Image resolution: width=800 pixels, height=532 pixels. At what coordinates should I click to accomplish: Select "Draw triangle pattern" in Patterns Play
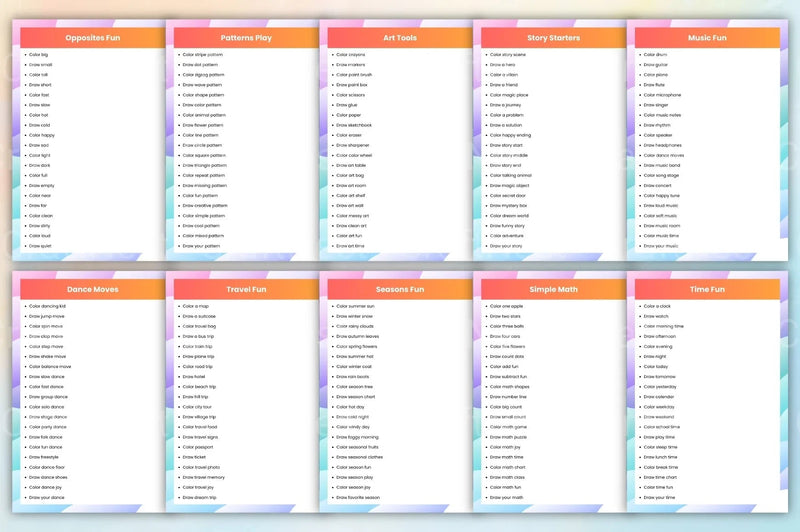(x=205, y=165)
